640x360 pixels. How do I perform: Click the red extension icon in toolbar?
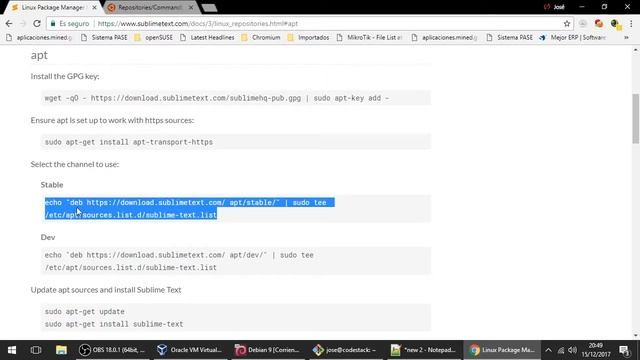point(599,24)
